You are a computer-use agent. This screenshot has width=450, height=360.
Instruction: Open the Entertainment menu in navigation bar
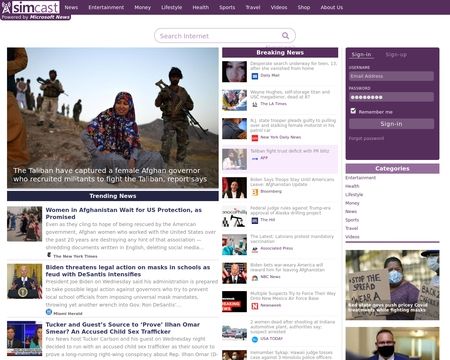pos(106,7)
